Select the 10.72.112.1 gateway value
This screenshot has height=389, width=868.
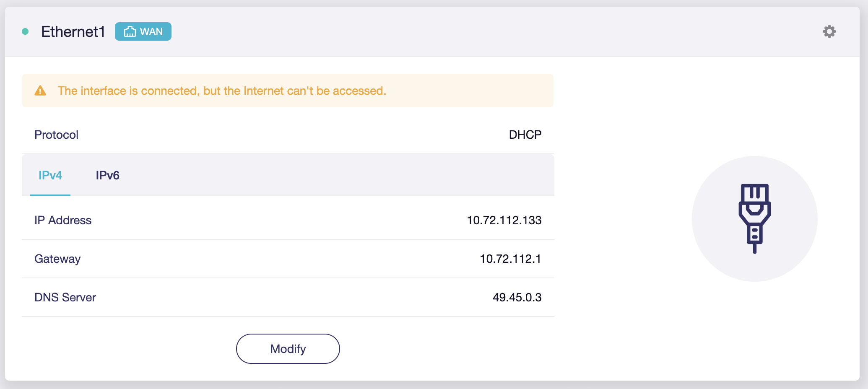[510, 259]
